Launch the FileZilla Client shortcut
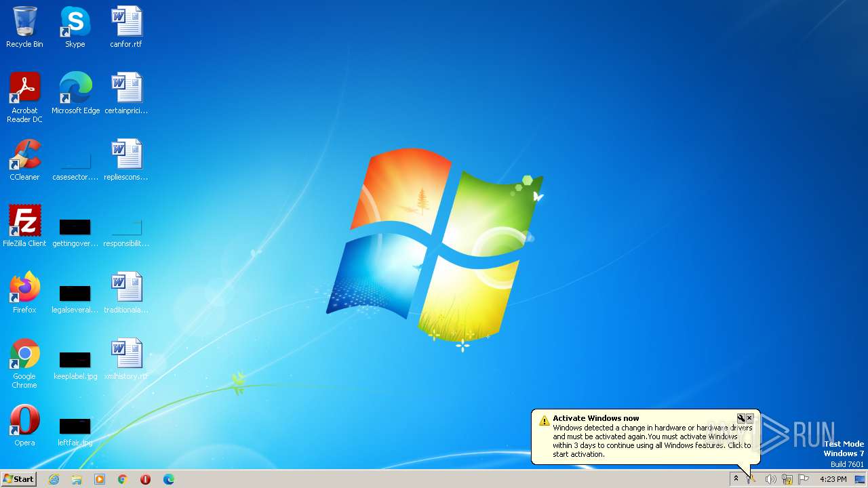 (x=24, y=226)
